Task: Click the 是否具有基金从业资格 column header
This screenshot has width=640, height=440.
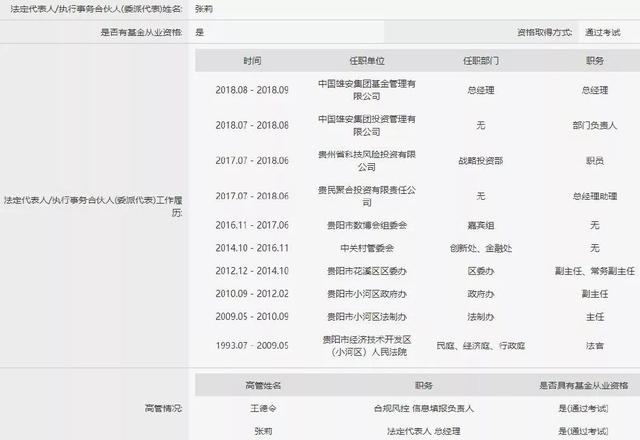Action: pyautogui.click(x=584, y=385)
